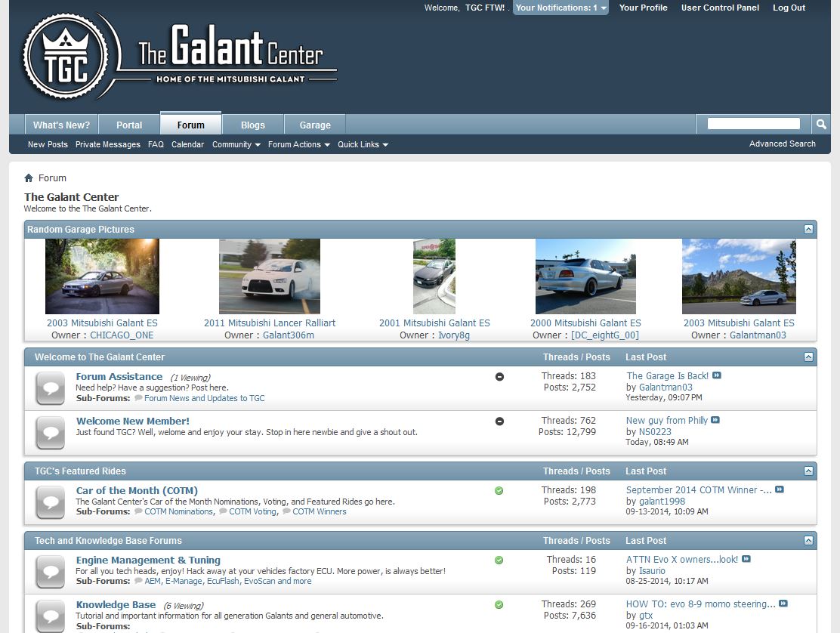Image resolution: width=840 pixels, height=633 pixels.
Task: Open the COTM Winners sub-forum
Action: point(320,511)
